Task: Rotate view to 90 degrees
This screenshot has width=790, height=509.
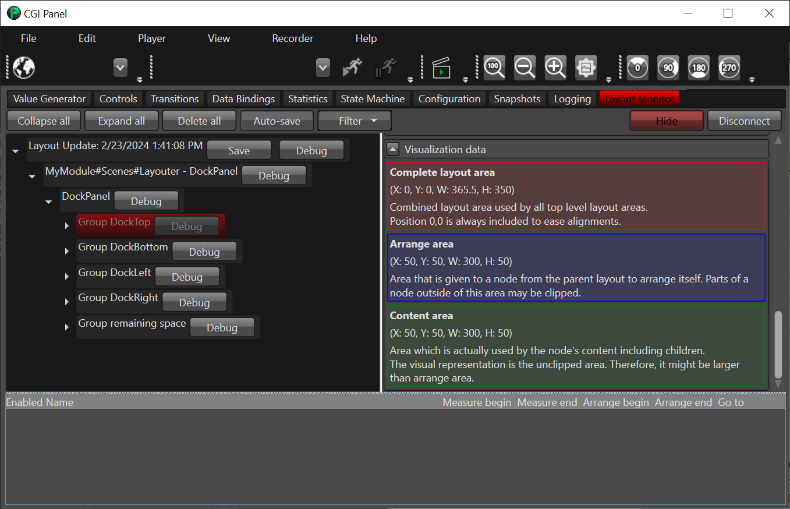Action: pyautogui.click(x=668, y=68)
